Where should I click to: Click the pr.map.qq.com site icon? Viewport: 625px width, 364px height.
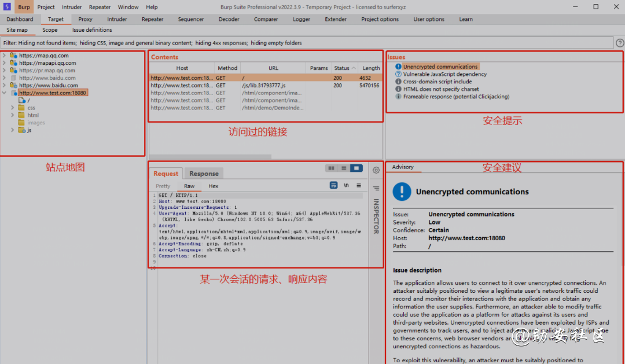(x=13, y=70)
